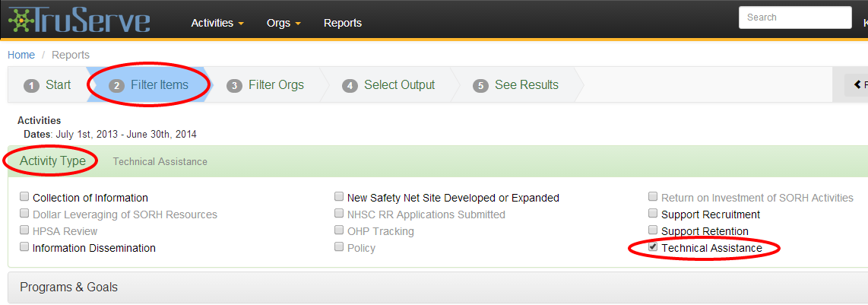Image resolution: width=868 pixels, height=305 pixels.
Task: Enable the Support Recruitment checkbox
Action: pyautogui.click(x=653, y=213)
